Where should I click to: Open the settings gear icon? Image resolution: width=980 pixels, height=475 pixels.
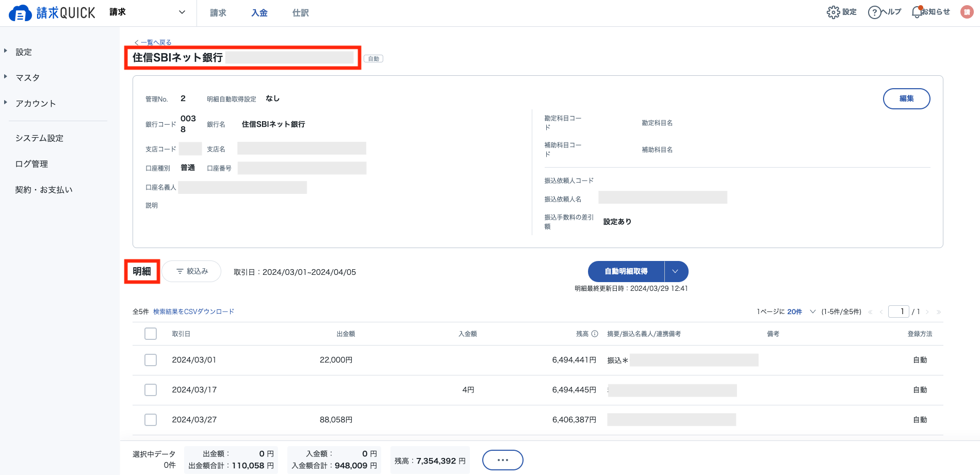pos(833,12)
